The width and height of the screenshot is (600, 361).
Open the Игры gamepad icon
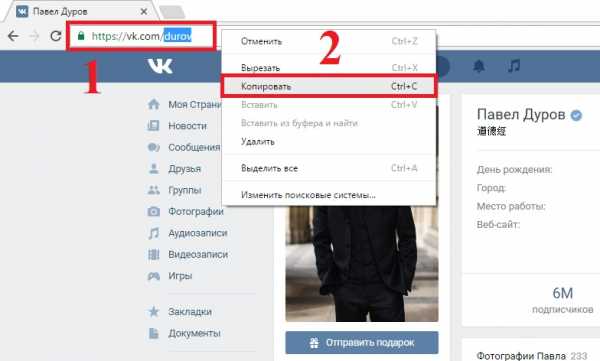154,276
